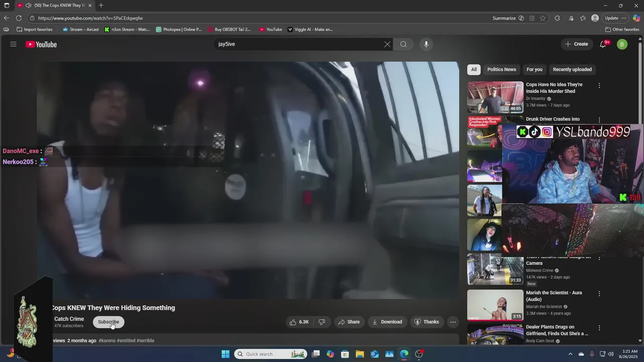The height and width of the screenshot is (362, 644).
Task: Open more actions under the video
Action: tap(453, 322)
